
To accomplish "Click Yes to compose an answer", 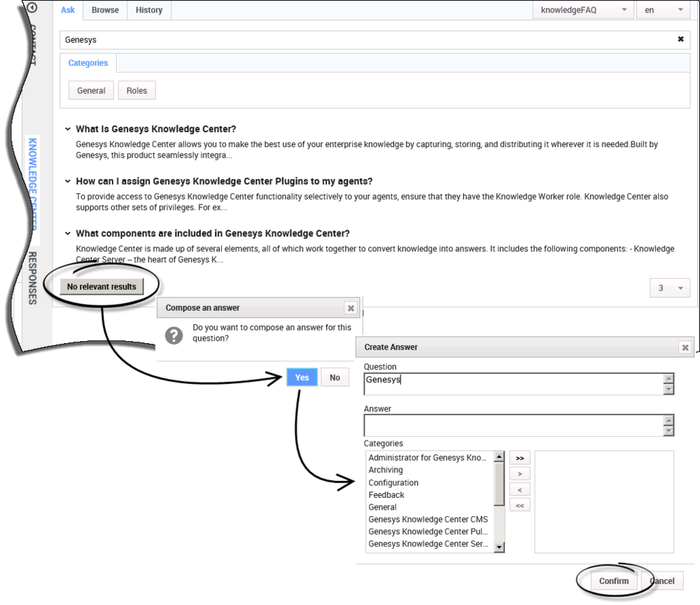I will click(302, 377).
